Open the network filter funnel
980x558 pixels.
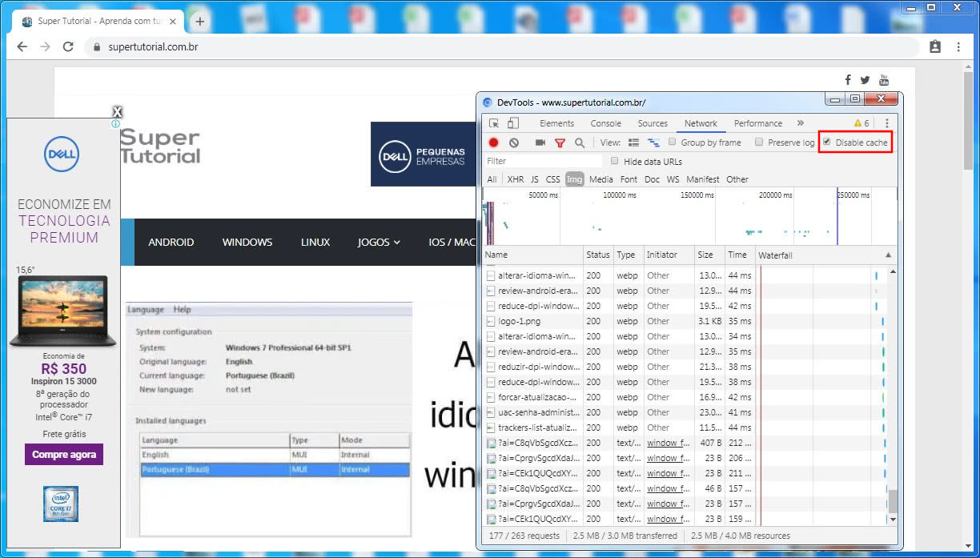pyautogui.click(x=560, y=143)
